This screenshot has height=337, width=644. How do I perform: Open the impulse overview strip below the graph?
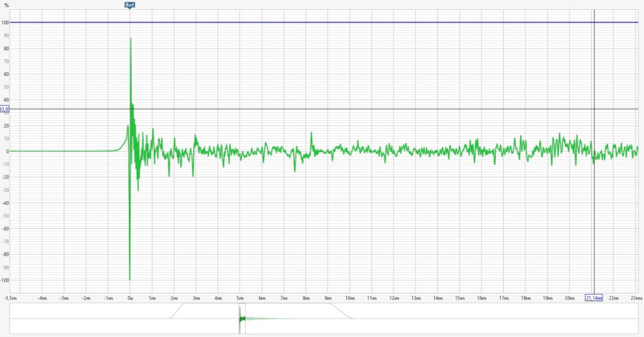click(x=323, y=318)
